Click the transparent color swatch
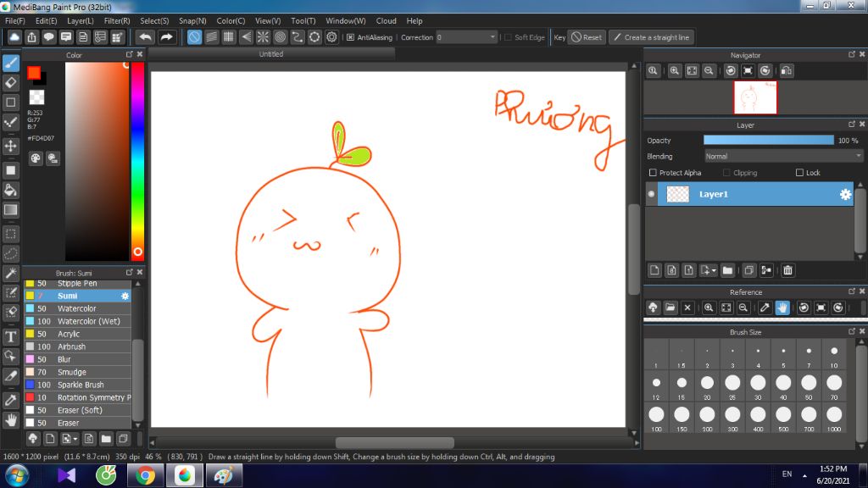 point(36,97)
